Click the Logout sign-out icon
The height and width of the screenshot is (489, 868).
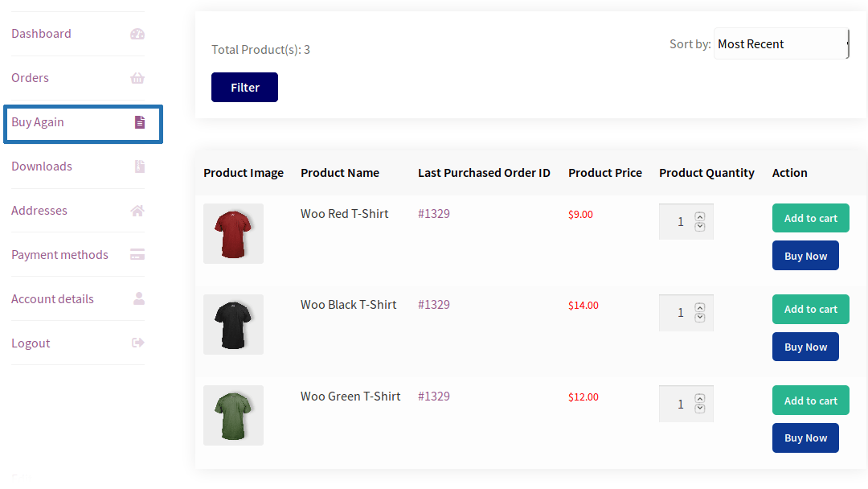pyautogui.click(x=137, y=343)
